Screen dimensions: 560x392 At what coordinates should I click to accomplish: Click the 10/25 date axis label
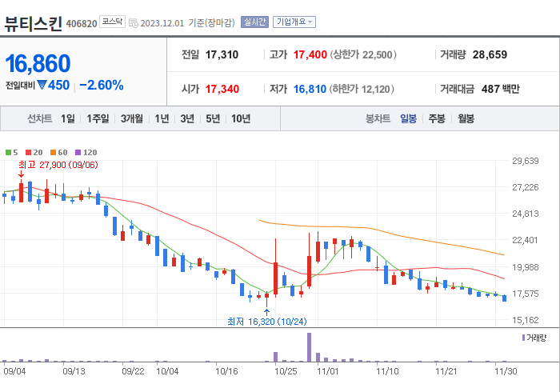(x=286, y=371)
